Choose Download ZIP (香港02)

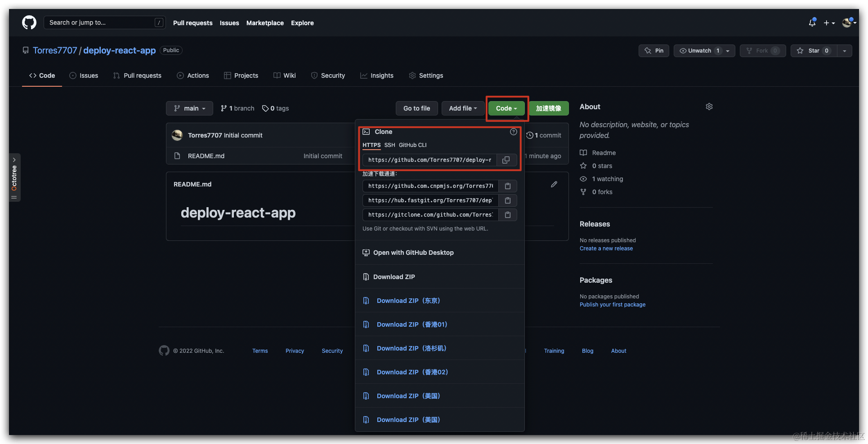440,372
